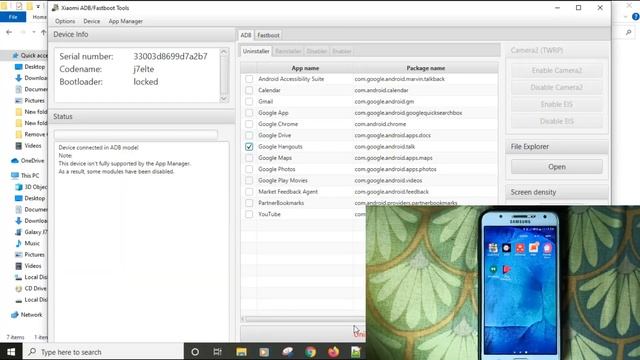Open the Windows Start menu
Image resolution: width=640 pixels, height=360 pixels.
(11, 351)
